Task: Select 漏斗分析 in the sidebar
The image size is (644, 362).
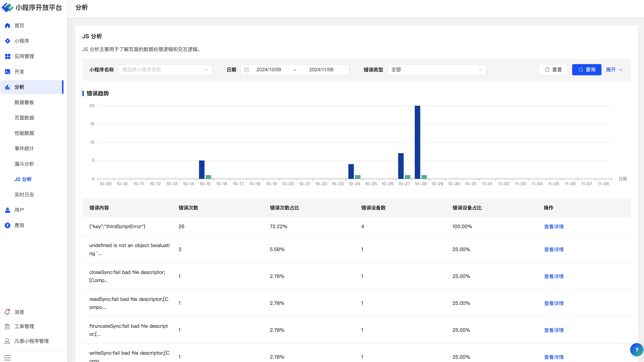Action: (x=24, y=164)
